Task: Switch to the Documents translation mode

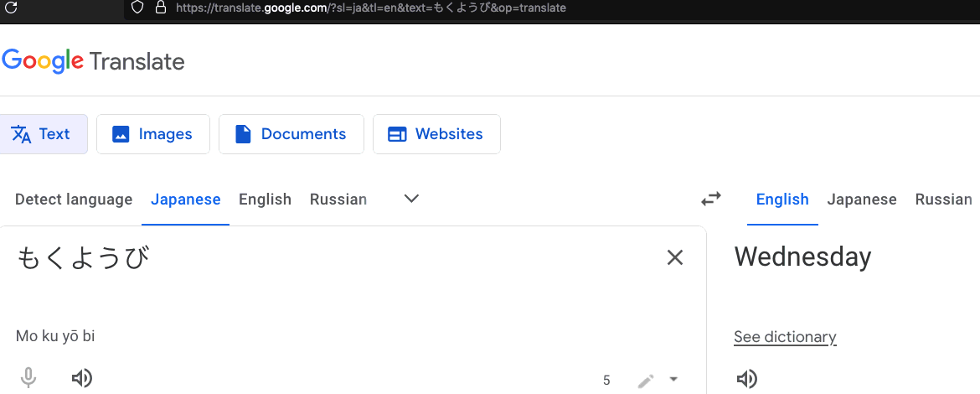Action: [291, 134]
